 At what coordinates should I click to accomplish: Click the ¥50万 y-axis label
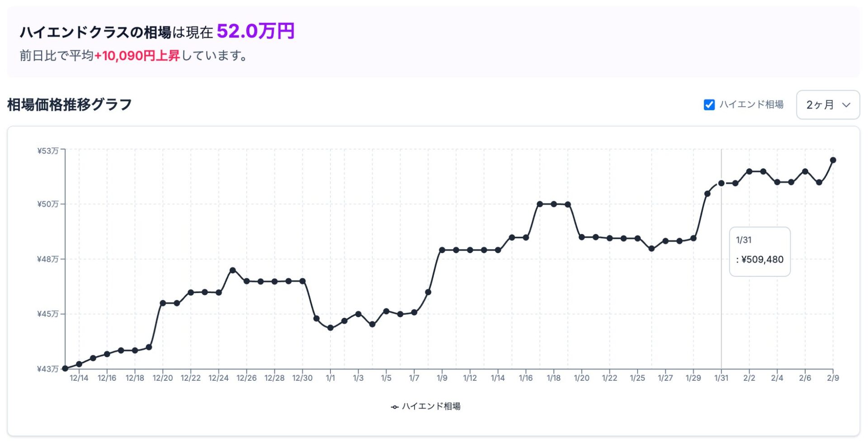pyautogui.click(x=48, y=204)
